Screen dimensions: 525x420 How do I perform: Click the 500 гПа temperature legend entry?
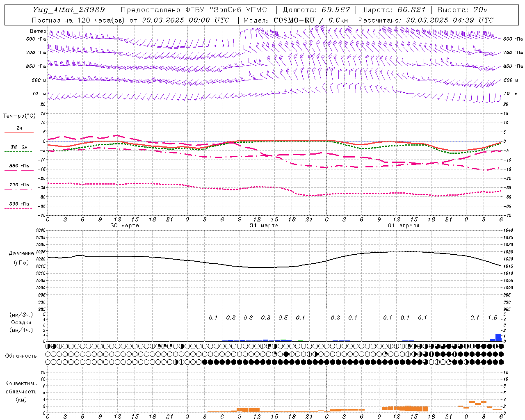pos(19,204)
